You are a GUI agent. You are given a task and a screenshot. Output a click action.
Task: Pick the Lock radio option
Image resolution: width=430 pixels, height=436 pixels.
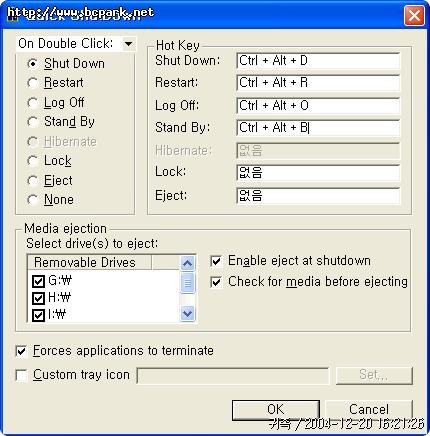(32, 161)
